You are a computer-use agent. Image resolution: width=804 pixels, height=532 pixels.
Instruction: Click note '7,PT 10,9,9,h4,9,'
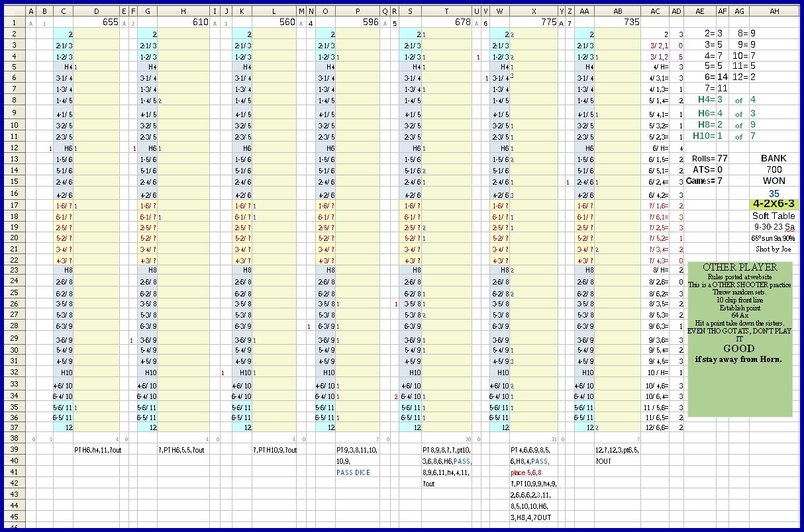point(534,483)
